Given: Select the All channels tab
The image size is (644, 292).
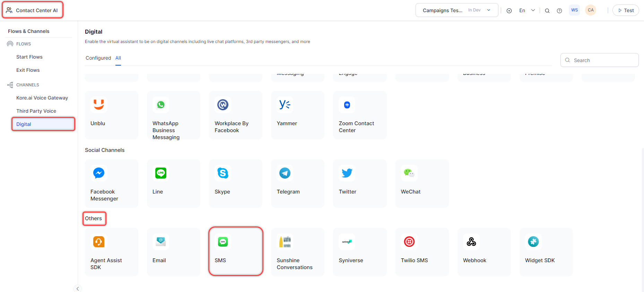Looking at the screenshot, I should coord(118,58).
